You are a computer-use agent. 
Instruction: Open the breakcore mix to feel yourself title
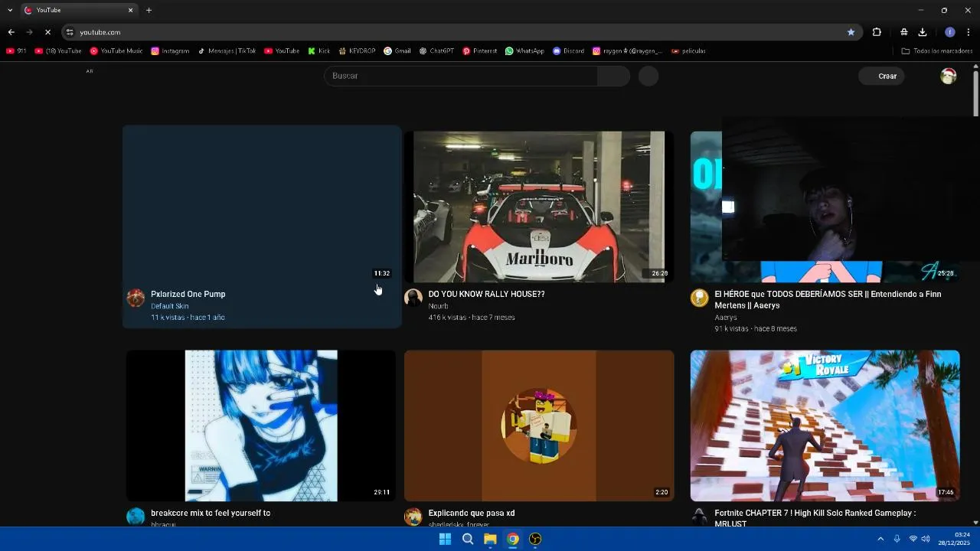(211, 514)
